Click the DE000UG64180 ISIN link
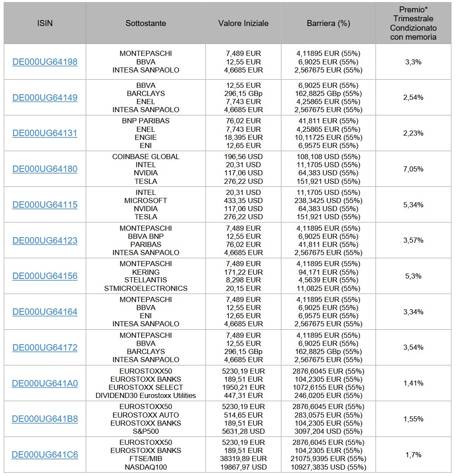Viewport: 456px width, 476px height. [45, 169]
